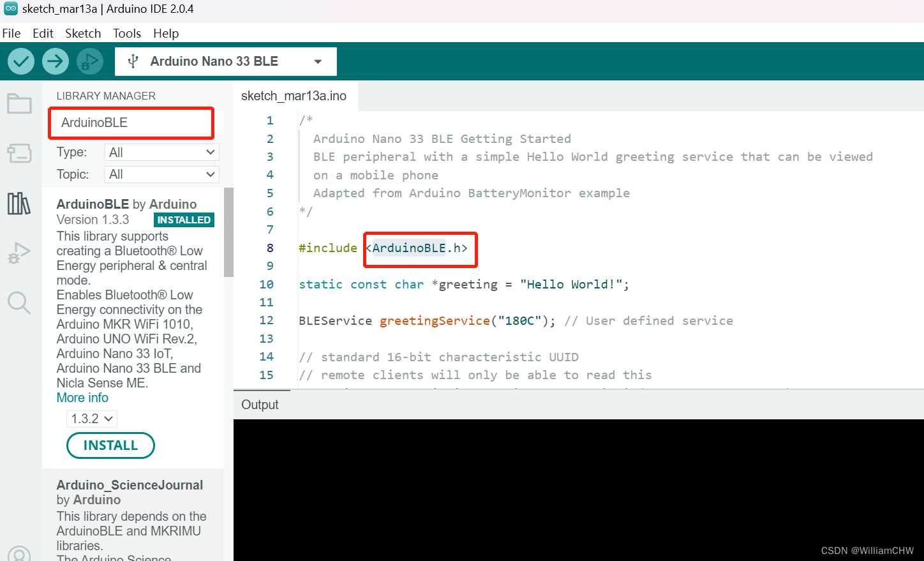Click the 'Adapted from Arduino BatteryMonitor example' line
The image size is (924, 561).
click(x=472, y=193)
